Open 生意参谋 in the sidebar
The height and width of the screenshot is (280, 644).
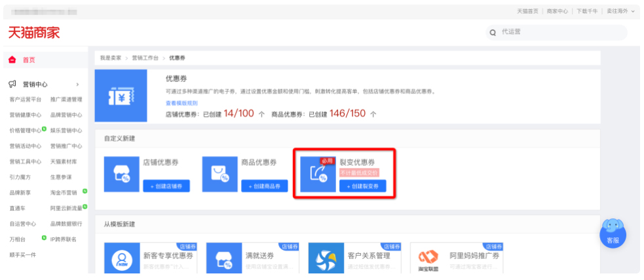click(x=61, y=177)
